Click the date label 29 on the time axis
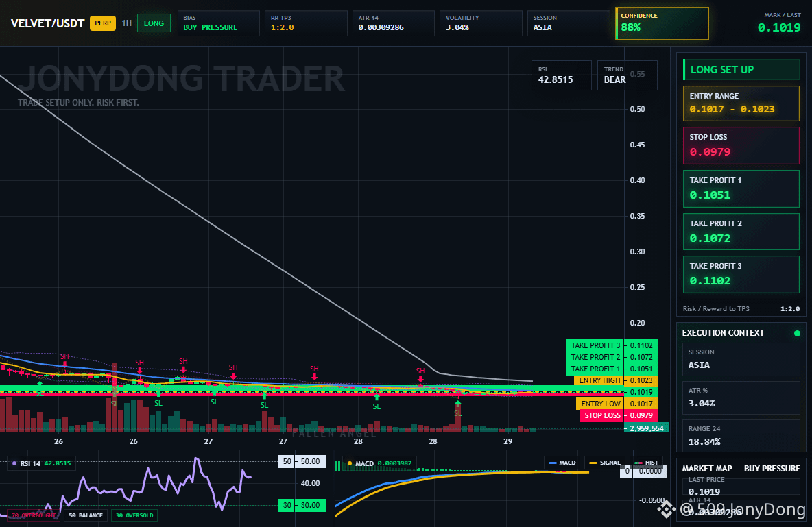Viewport: 812px width, 527px height. click(508, 441)
